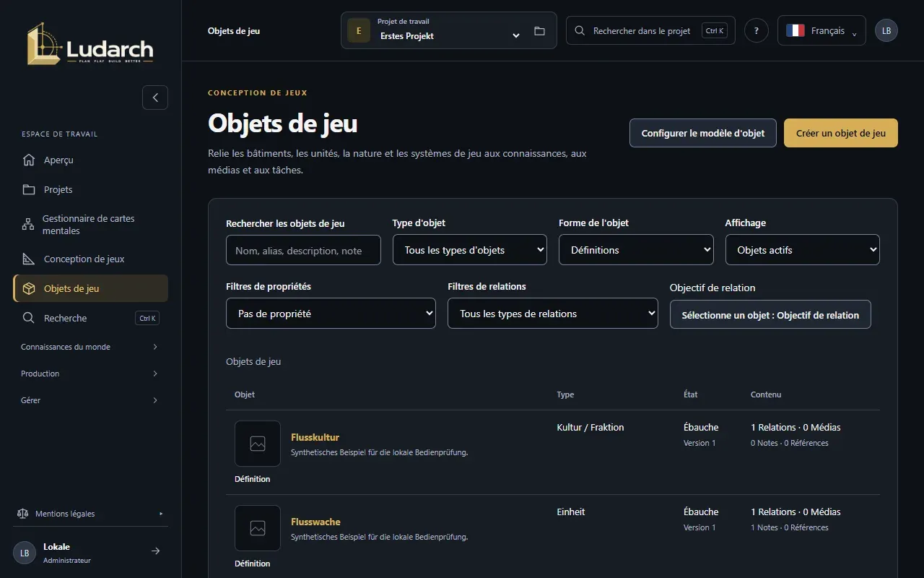Click the logout arrow next to Lokale

coord(155,551)
